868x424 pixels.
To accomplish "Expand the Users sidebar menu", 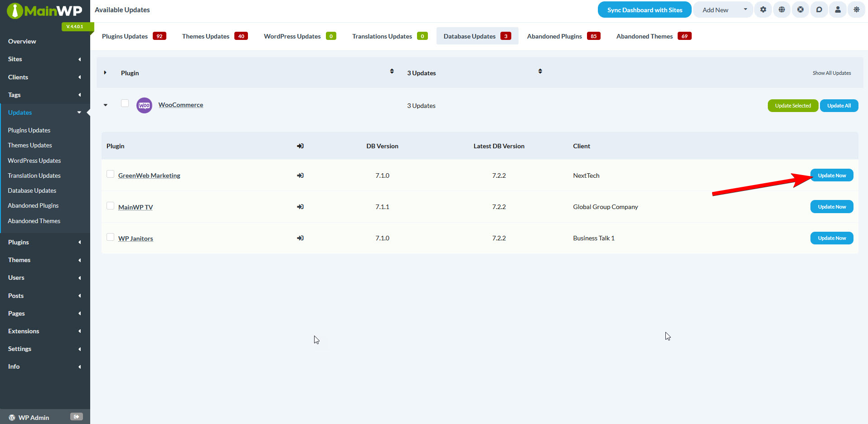I will [80, 278].
